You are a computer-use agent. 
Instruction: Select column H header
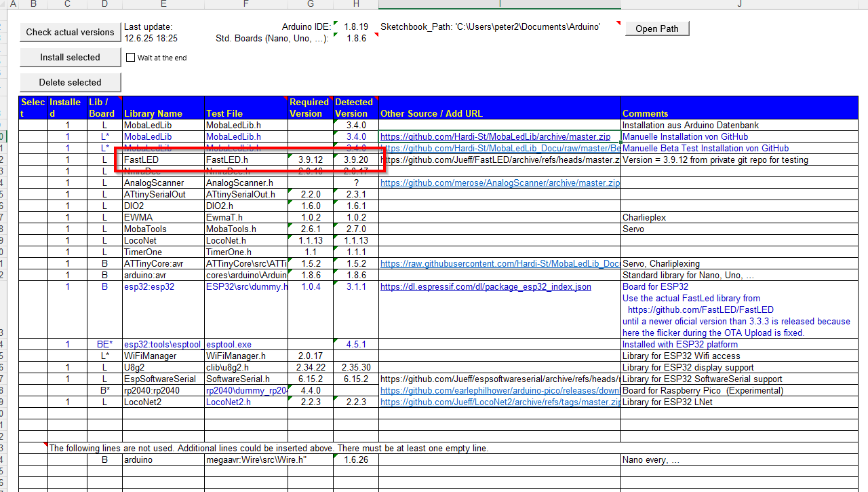(356, 4)
